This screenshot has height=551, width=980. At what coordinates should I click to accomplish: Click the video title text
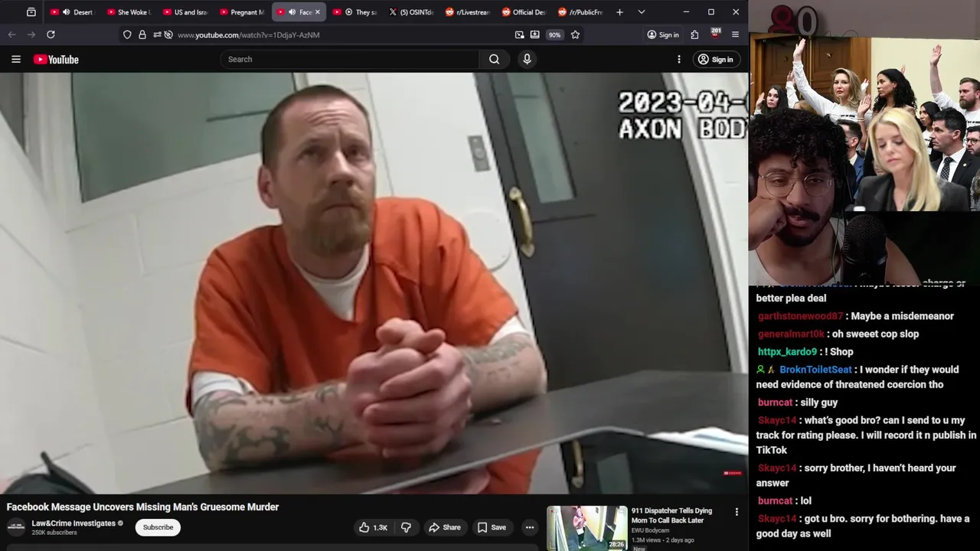click(x=142, y=507)
